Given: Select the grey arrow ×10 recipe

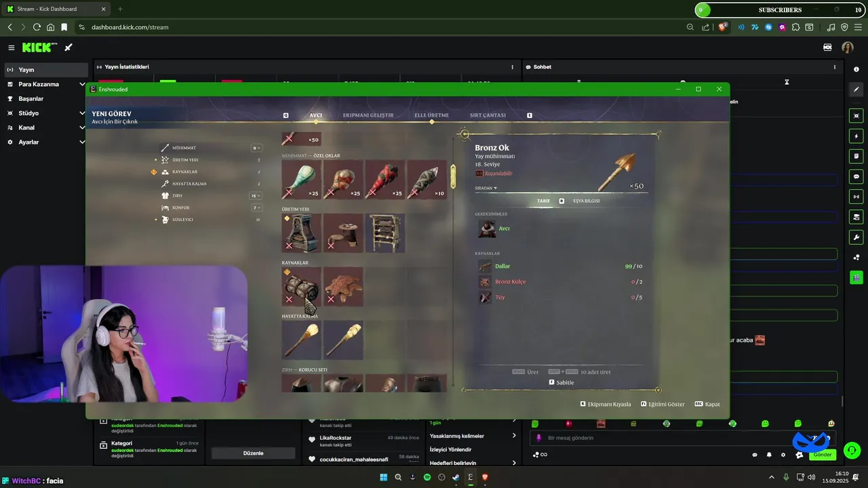Looking at the screenshot, I should tap(427, 180).
